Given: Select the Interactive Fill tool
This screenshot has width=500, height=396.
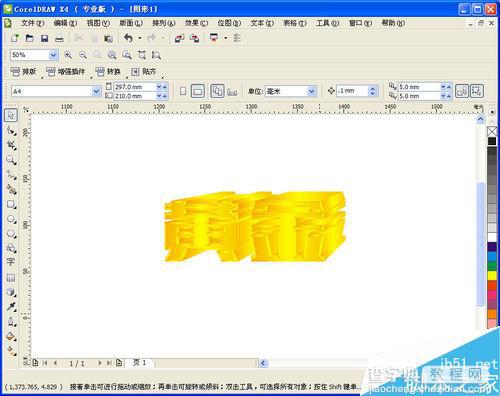Looking at the screenshot, I should point(11,351).
